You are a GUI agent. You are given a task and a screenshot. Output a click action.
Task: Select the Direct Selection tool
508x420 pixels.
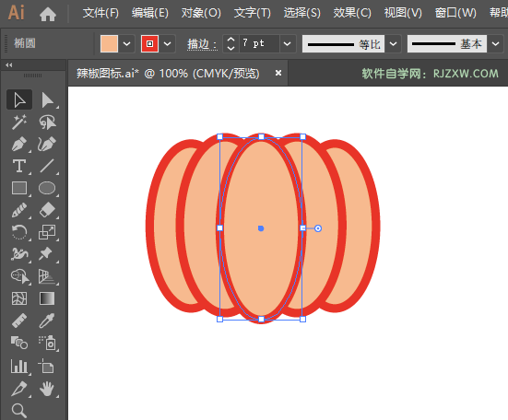click(x=47, y=100)
